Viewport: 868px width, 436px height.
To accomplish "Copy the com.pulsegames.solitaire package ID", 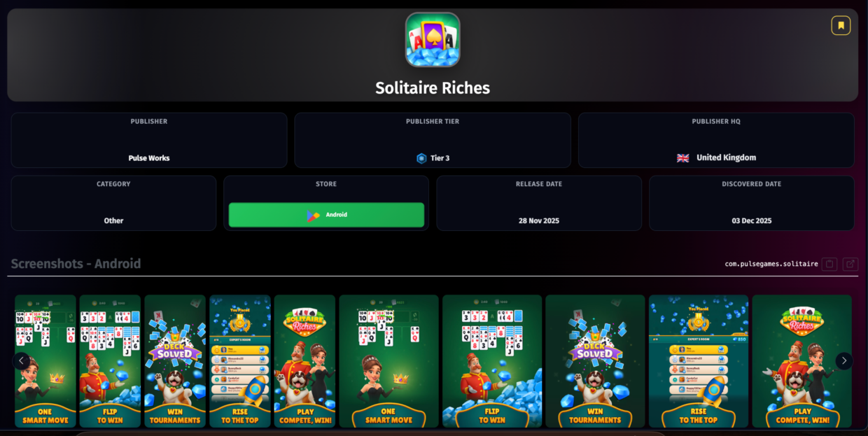I will point(829,264).
